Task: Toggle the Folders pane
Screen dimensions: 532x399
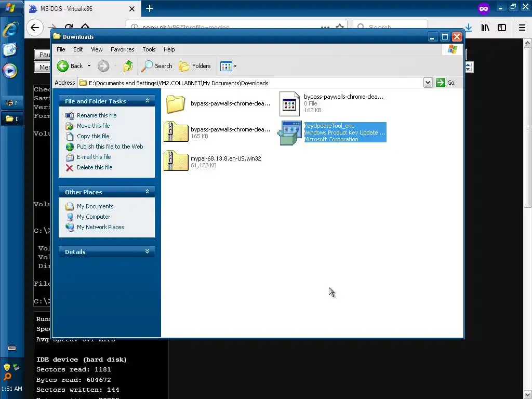Action: [195, 66]
